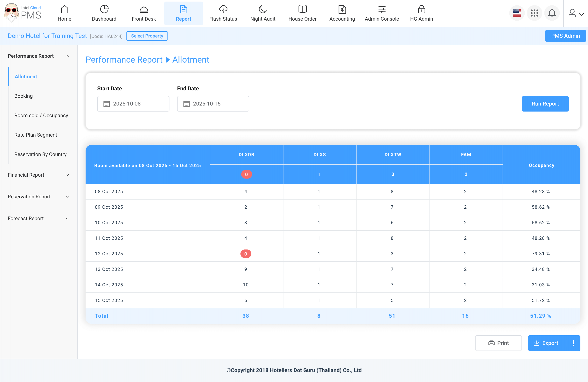Open the Accounting dollar document icon
This screenshot has width=588, height=382.
point(342,9)
